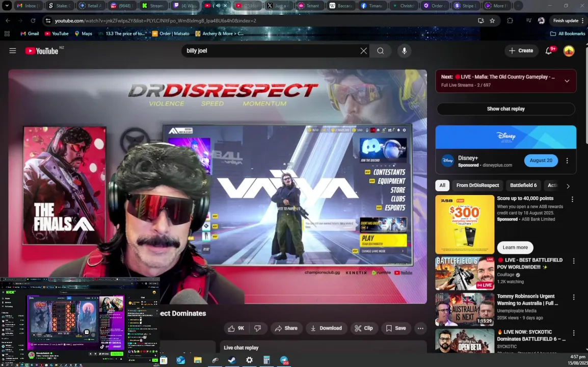Bookmark this page with the star
The height and width of the screenshot is (367, 588).
492,20
